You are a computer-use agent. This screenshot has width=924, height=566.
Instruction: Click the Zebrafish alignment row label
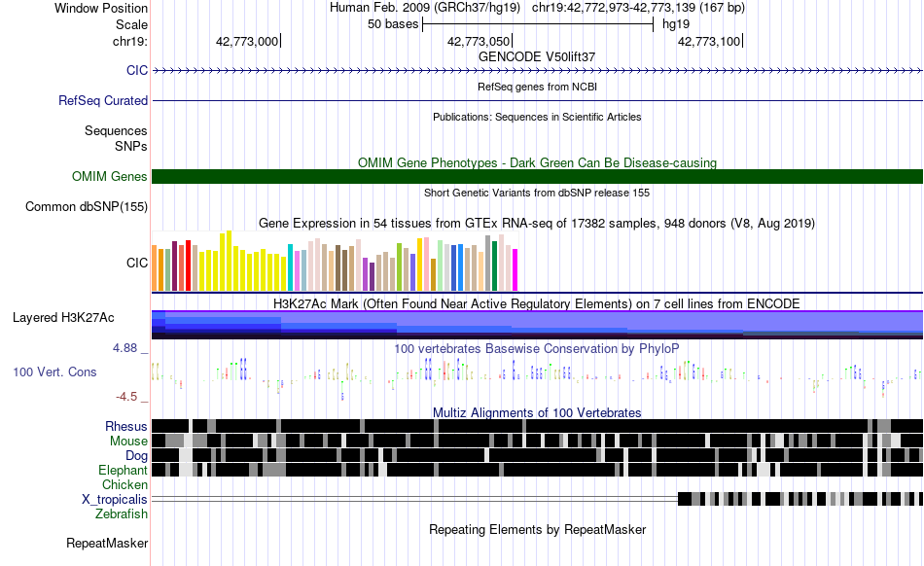(122, 513)
